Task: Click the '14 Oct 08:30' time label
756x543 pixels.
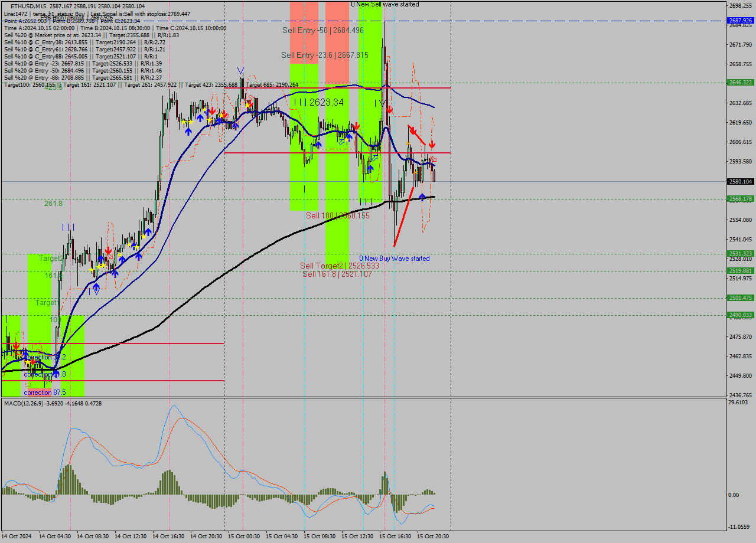Action: pyautogui.click(x=93, y=536)
